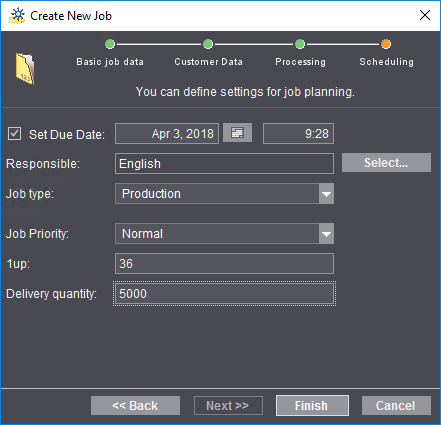Click the Select... button for Responsible

click(x=386, y=163)
